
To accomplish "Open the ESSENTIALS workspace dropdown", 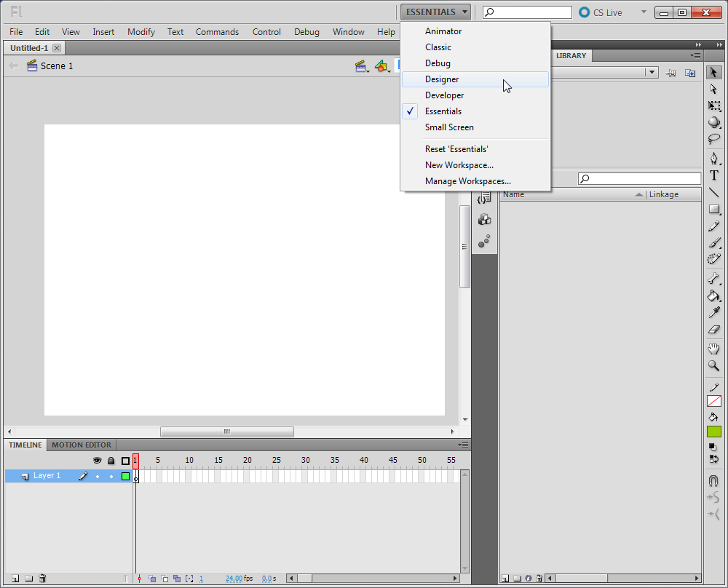I will pos(435,12).
